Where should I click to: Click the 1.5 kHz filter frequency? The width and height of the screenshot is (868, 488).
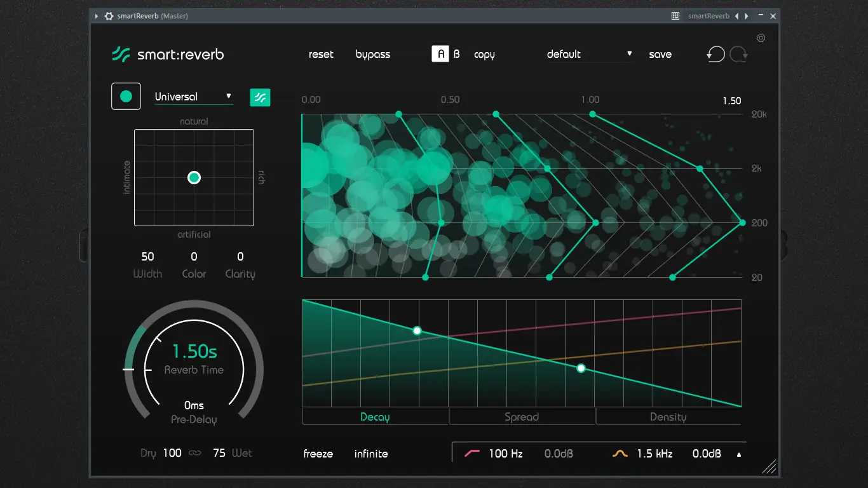[x=654, y=454]
